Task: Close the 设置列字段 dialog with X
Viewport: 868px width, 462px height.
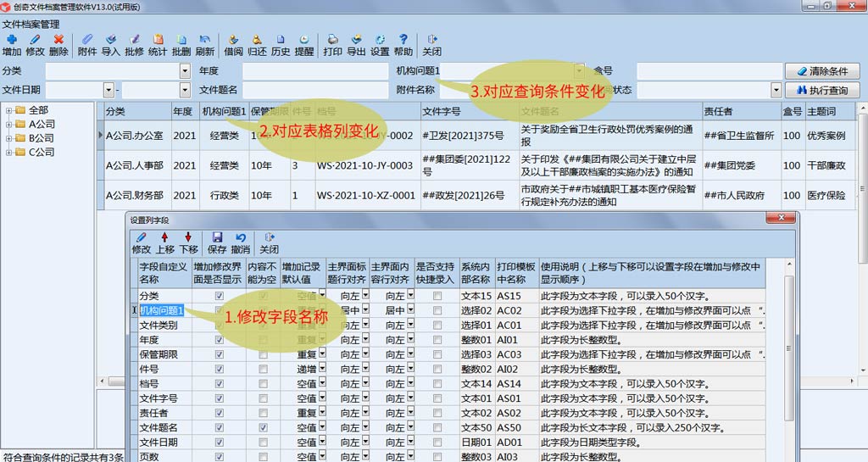Action: [x=781, y=218]
